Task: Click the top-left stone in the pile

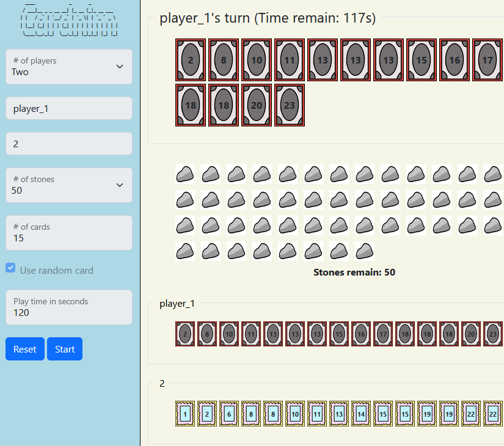Action: click(185, 174)
